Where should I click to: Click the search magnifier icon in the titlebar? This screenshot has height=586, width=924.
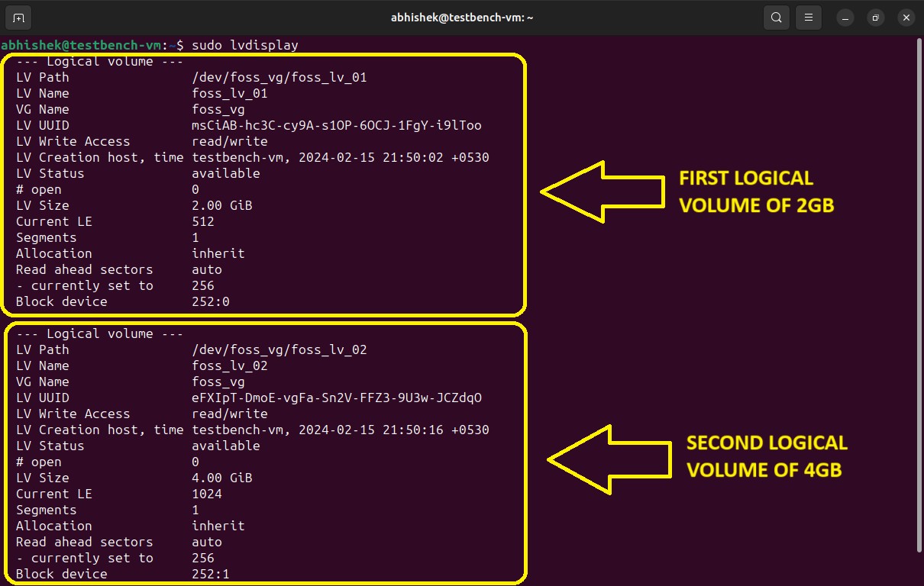[x=777, y=17]
